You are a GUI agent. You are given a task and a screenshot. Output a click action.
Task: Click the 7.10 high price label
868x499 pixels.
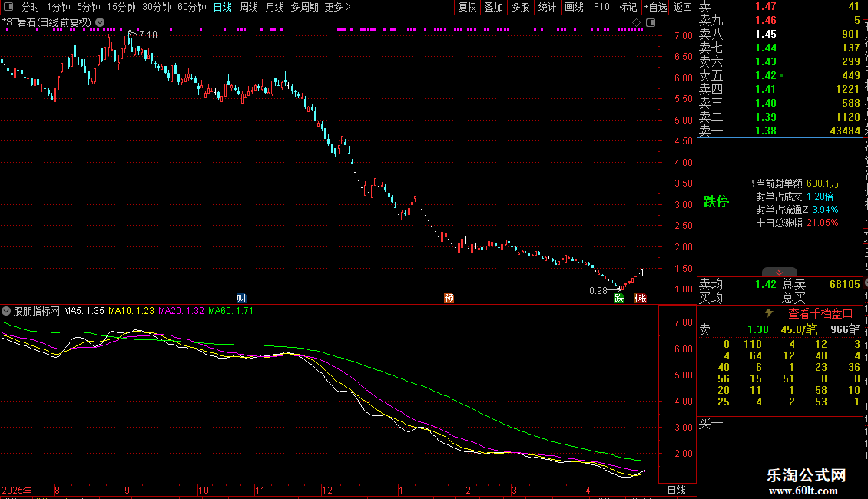click(x=147, y=35)
